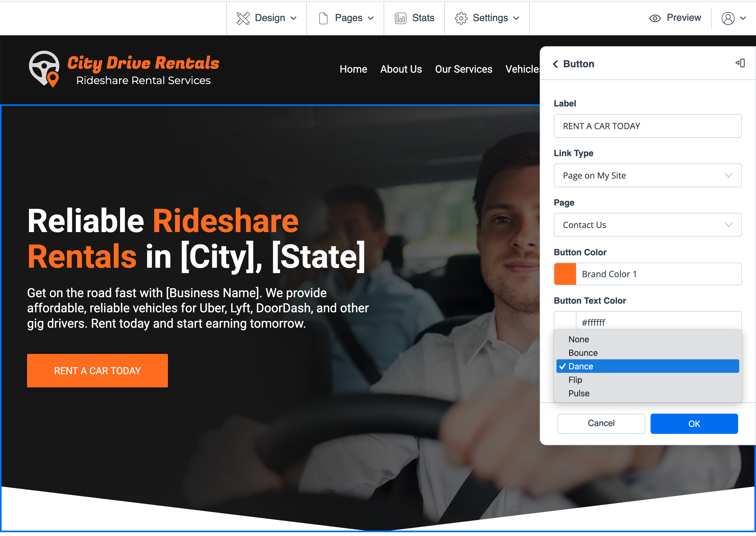Click the Button panel title

[579, 64]
